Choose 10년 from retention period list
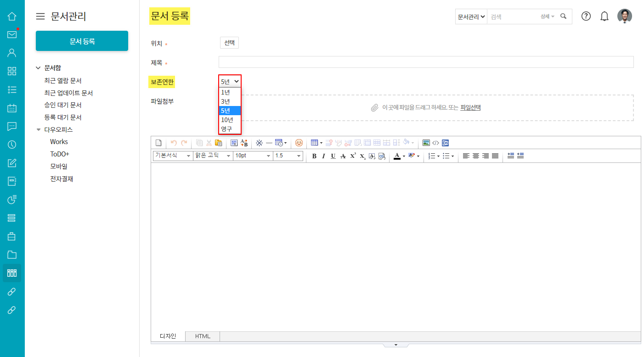 (x=227, y=120)
